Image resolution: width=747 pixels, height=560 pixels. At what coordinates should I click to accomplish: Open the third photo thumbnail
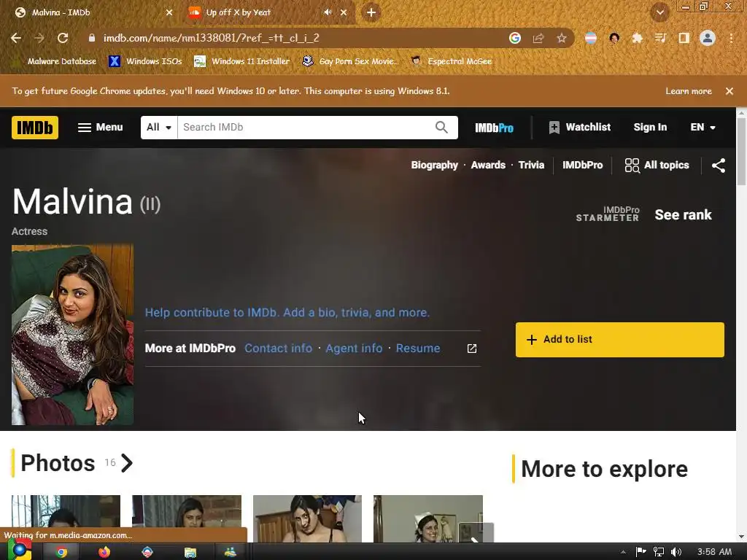pyautogui.click(x=307, y=518)
